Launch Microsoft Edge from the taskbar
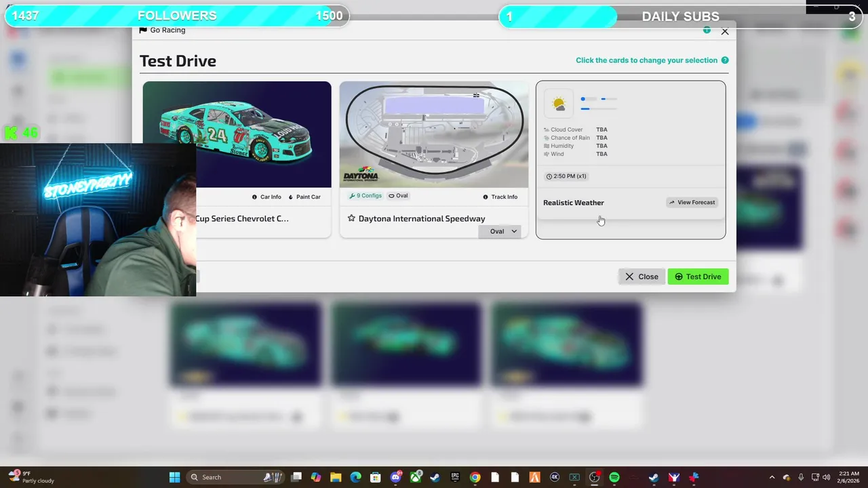 pyautogui.click(x=355, y=477)
